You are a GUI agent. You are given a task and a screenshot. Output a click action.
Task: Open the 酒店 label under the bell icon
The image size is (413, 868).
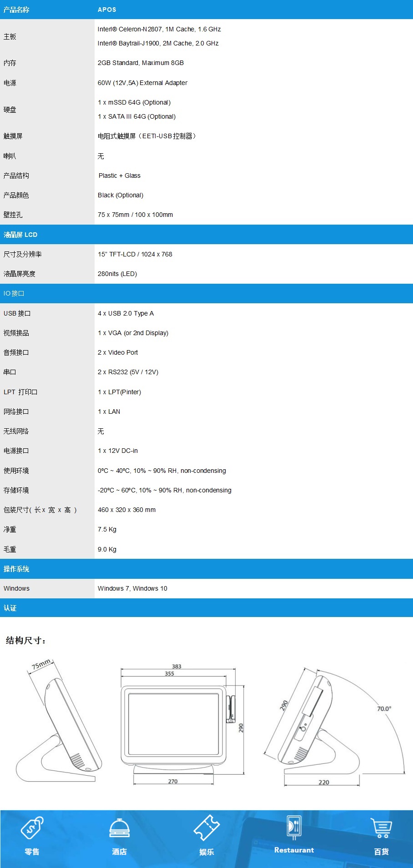(119, 851)
